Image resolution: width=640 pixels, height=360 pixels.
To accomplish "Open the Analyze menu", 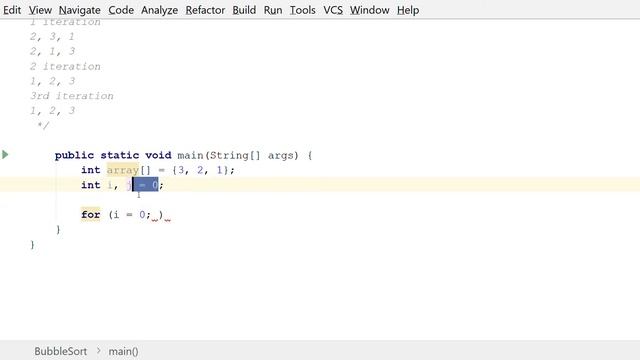I will 159,10.
